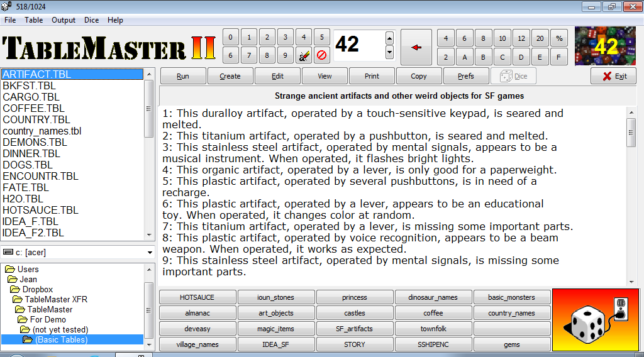Click the Run button
Viewport: 644px width, 357px height.
[183, 76]
